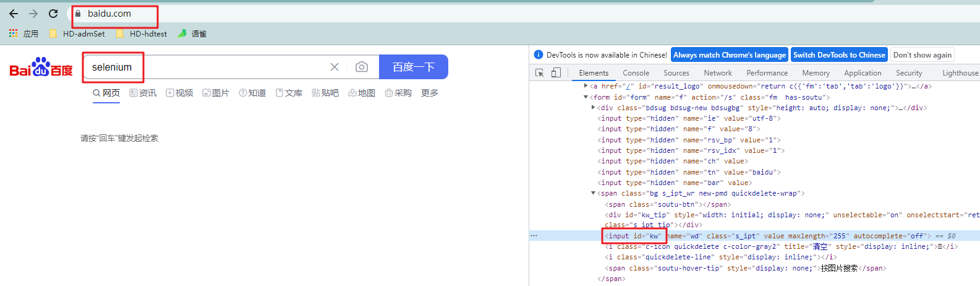Clear the search box with the X icon

pos(334,67)
